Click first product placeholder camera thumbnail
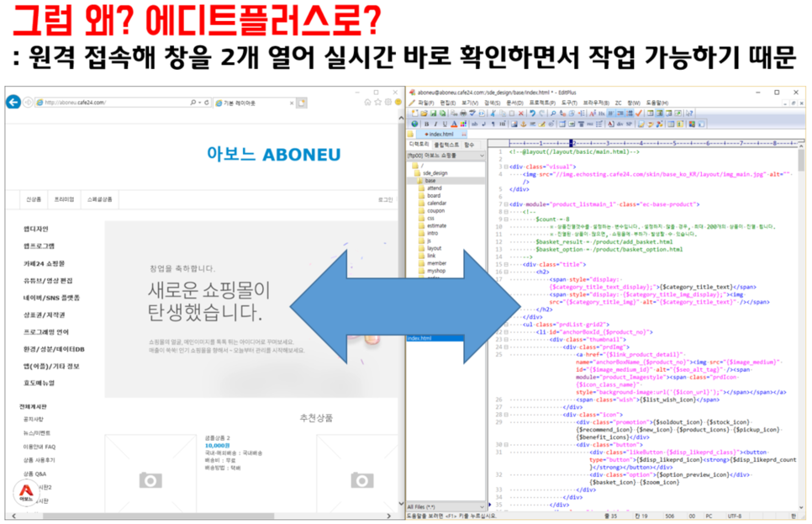Screen dimensions: 812x524 [x=150, y=480]
